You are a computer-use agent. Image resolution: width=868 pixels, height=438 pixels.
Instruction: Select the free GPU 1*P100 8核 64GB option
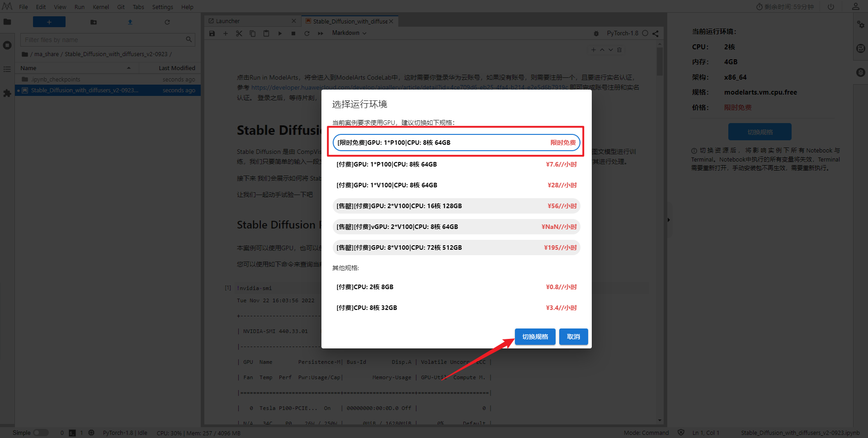457,143
